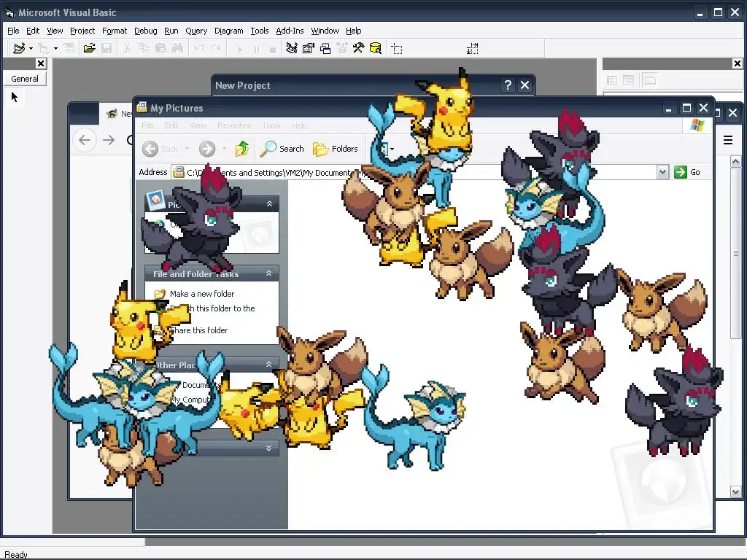Click the Add Form toolbar icon
This screenshot has width=747, height=560.
click(x=43, y=48)
